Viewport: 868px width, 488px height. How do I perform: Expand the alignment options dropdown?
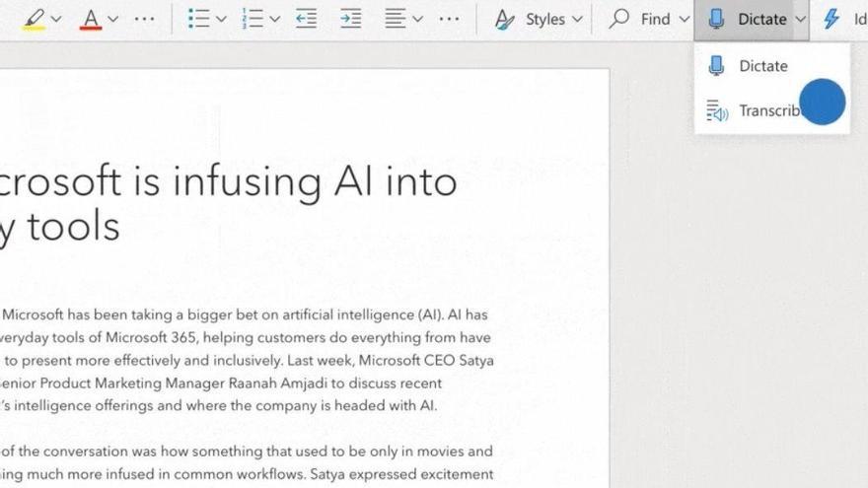pyautogui.click(x=418, y=19)
